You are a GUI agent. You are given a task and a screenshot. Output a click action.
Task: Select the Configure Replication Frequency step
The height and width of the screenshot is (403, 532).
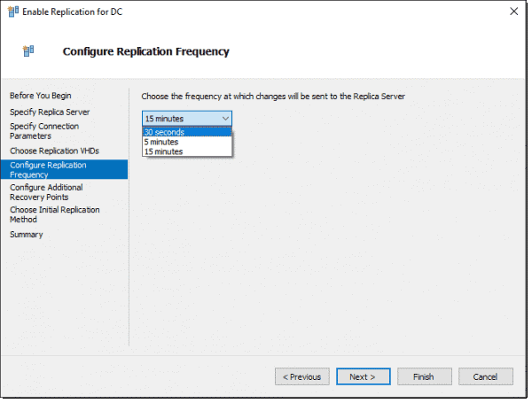click(64, 169)
